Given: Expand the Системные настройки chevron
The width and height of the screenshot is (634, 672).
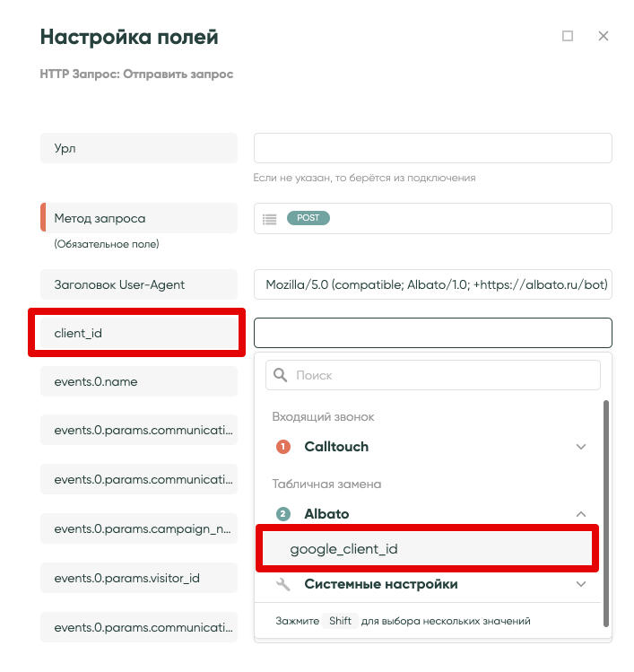Looking at the screenshot, I should [581, 584].
